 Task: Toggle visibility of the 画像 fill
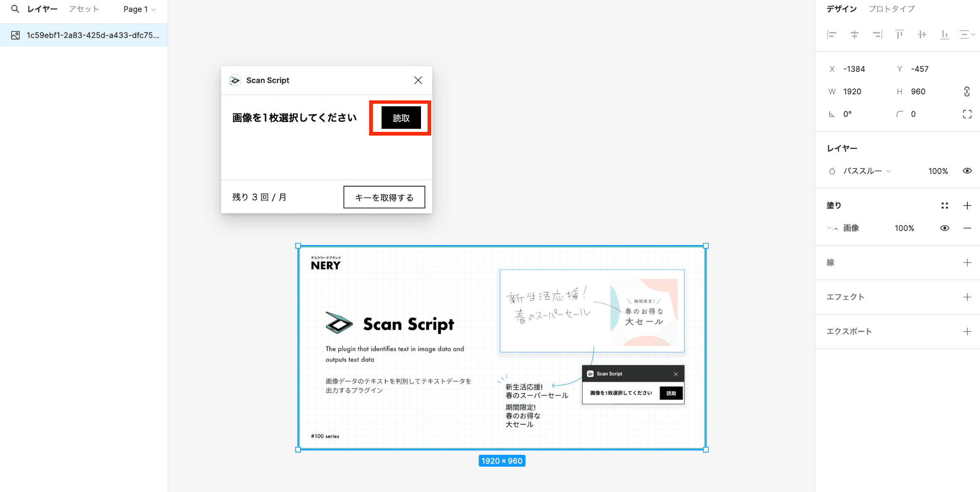point(944,228)
